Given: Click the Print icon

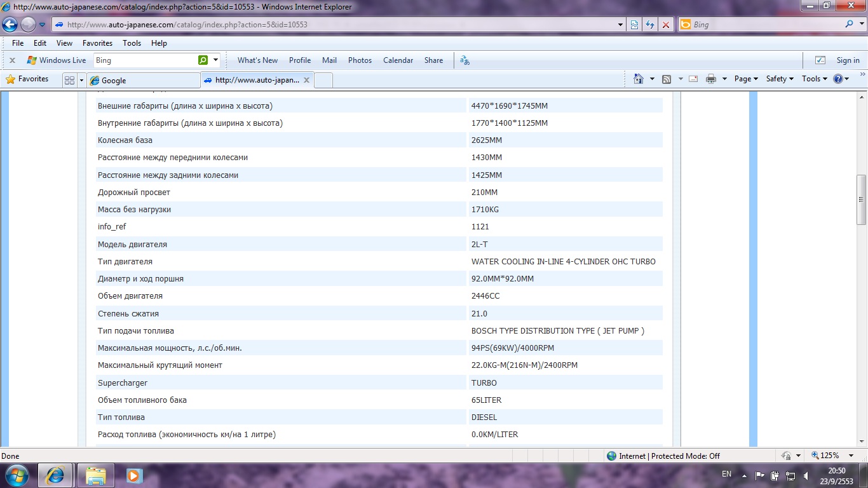Looking at the screenshot, I should (x=710, y=79).
